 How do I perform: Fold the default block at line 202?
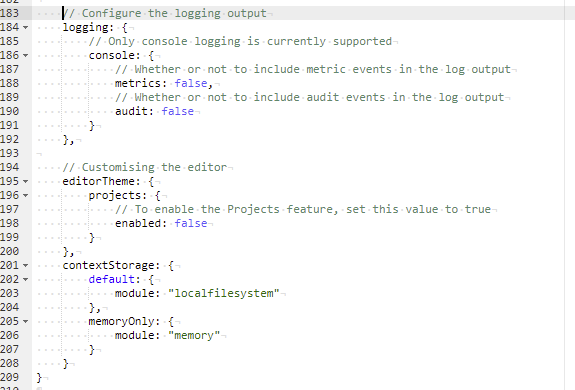[x=25, y=279]
